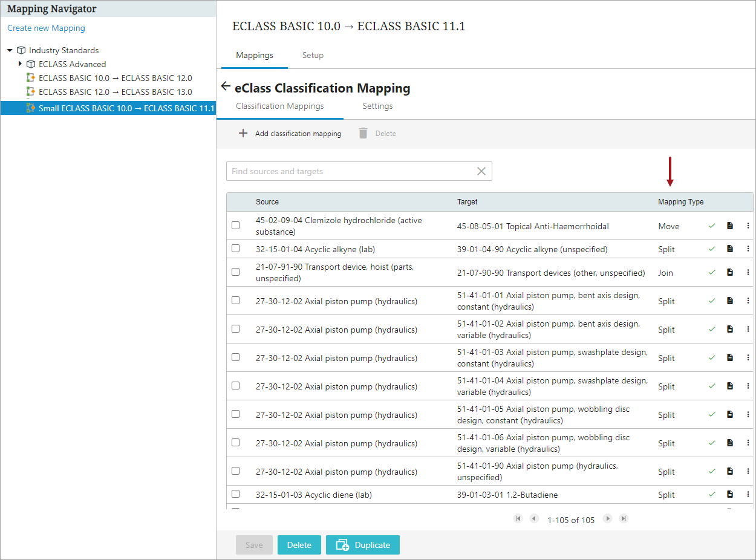Expand the ECLASS Advanced tree node
The height and width of the screenshot is (560, 756).
click(x=20, y=63)
